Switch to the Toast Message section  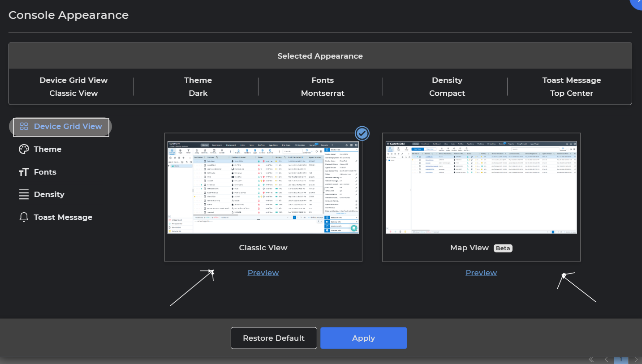coord(63,217)
